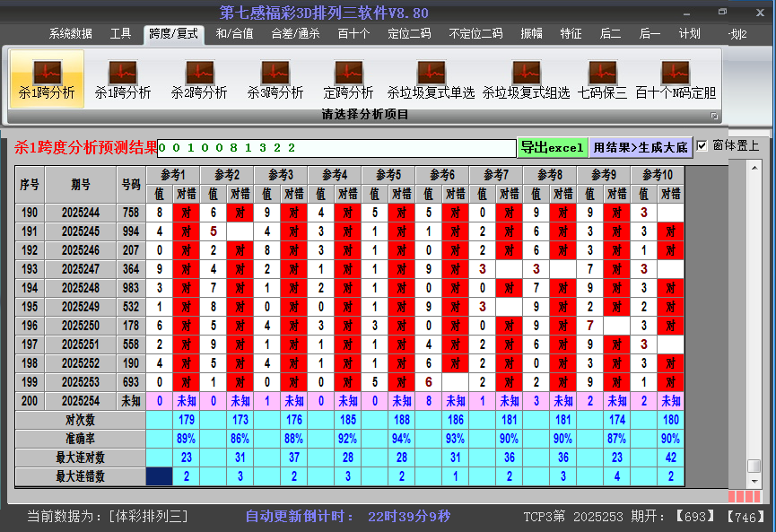Select the row for period 2025250

point(81,326)
